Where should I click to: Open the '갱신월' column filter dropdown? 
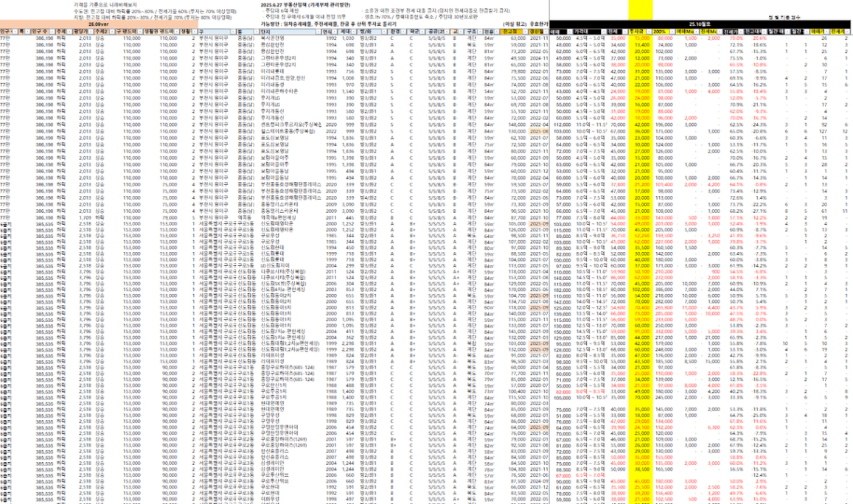(x=546, y=32)
